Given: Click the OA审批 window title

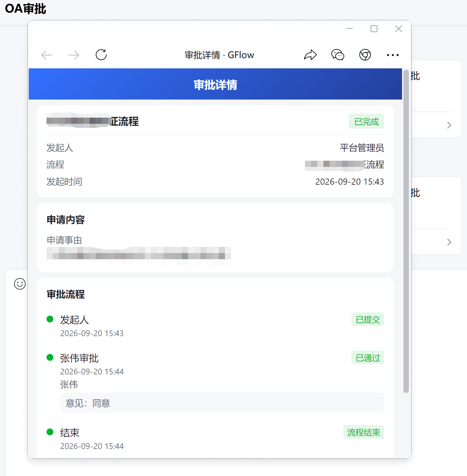Looking at the screenshot, I should 26,9.
